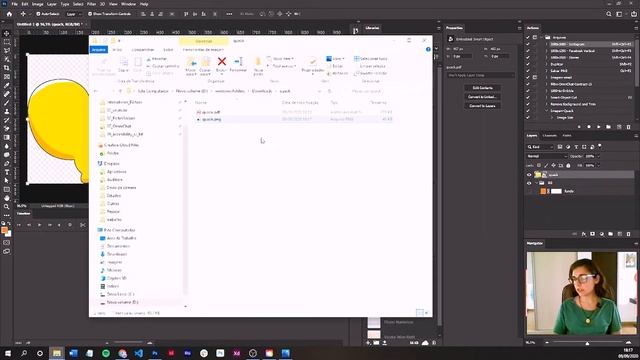Image resolution: width=640 pixels, height=360 pixels.
Task: Click the Edit Contents button
Action: 482,88
